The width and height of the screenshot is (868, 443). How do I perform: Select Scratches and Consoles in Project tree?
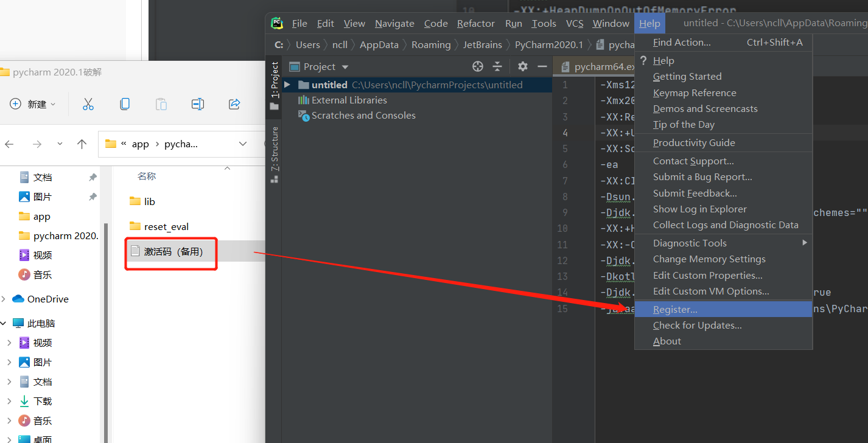363,116
